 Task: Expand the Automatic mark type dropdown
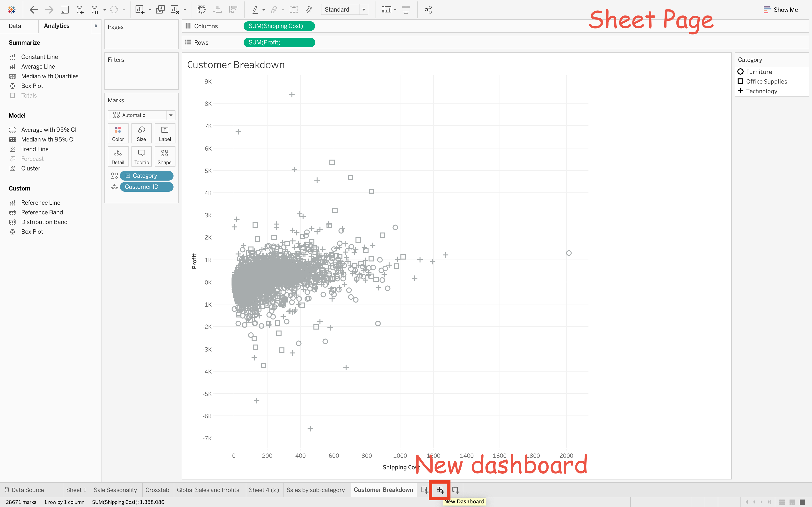[171, 115]
